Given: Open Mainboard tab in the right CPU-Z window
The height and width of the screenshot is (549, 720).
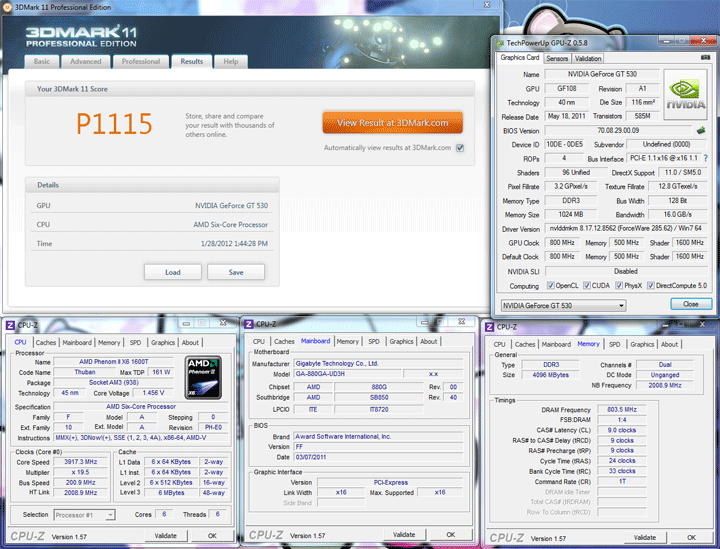Looking at the screenshot, I should (556, 344).
